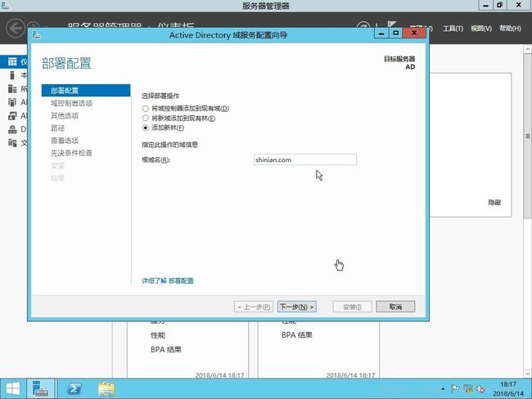This screenshot has width=532, height=399.
Task: Click the Action Center flag tray icon
Action: [x=455, y=389]
